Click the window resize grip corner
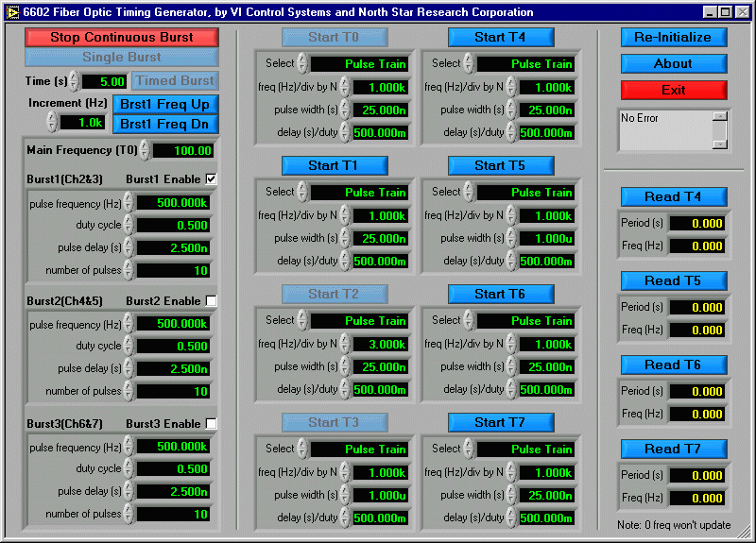 [x=745, y=532]
